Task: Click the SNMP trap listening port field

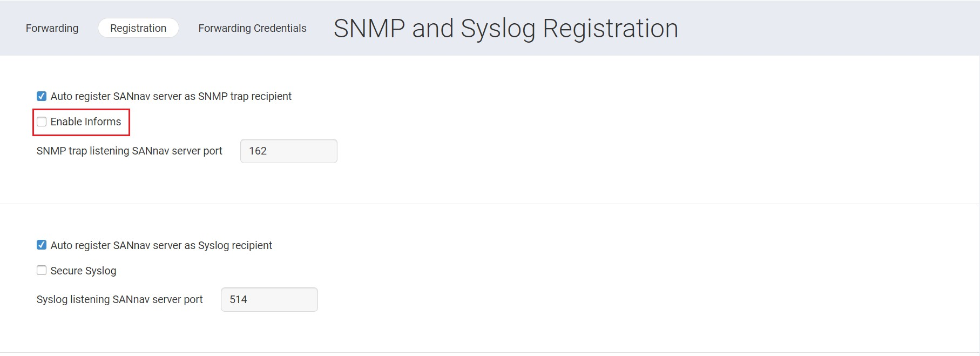Action: pos(288,151)
